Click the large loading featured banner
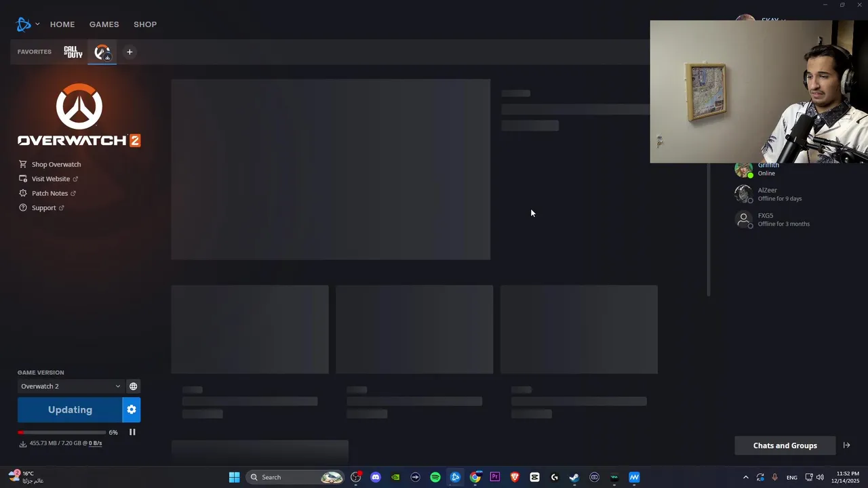 point(330,169)
